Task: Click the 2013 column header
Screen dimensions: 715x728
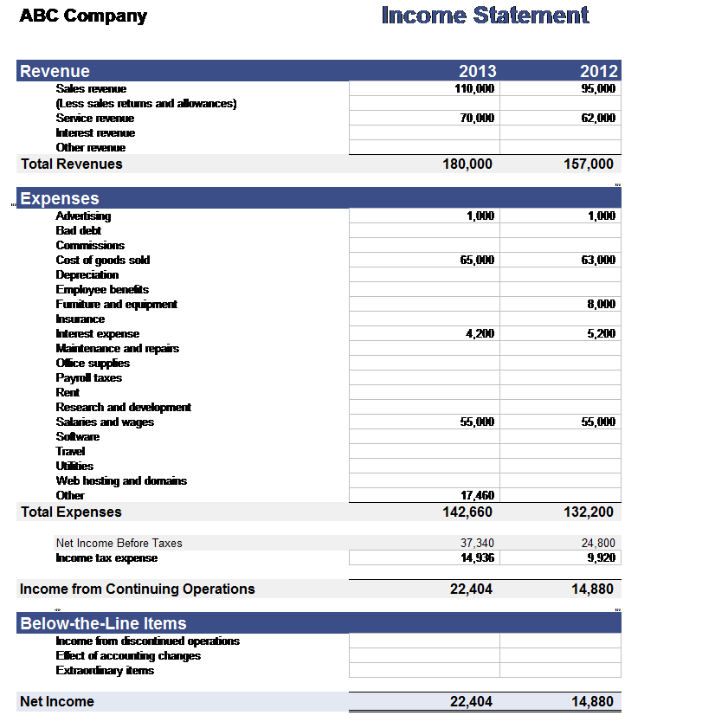Action: click(477, 71)
